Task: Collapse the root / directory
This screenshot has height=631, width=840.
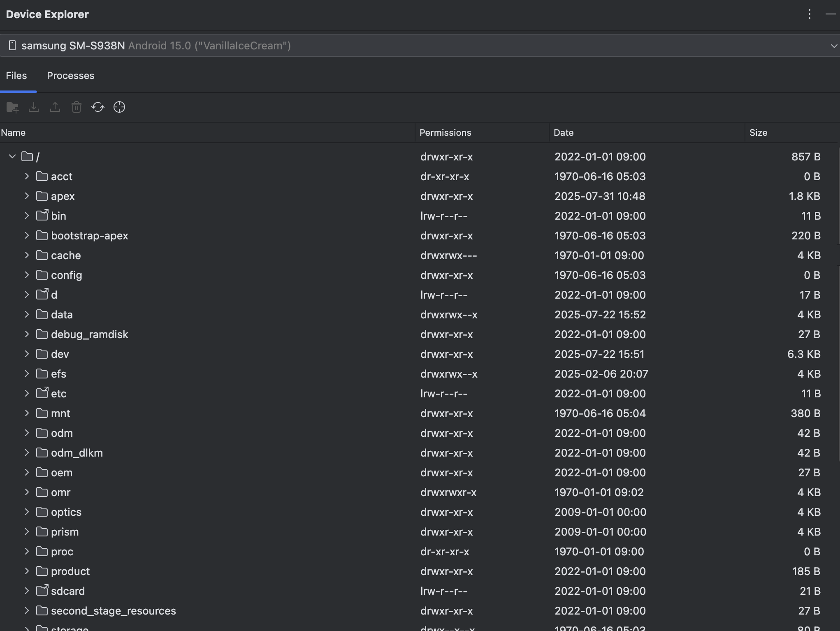Action: tap(12, 157)
